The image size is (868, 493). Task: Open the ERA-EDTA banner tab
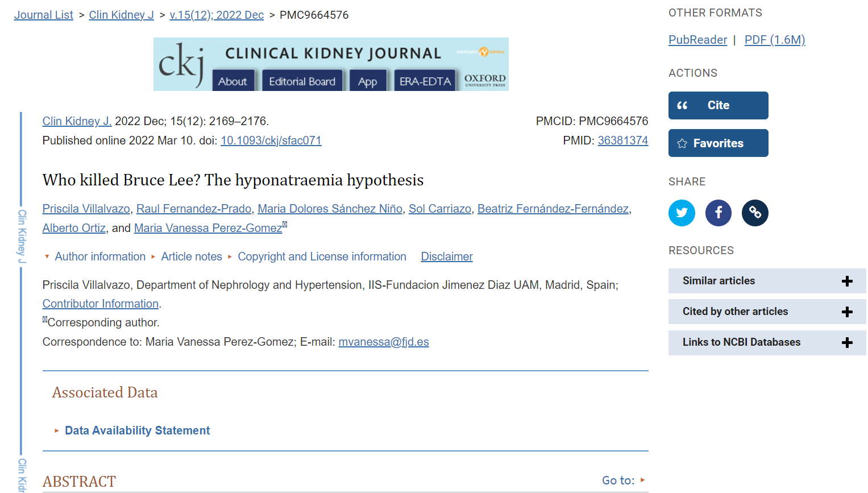425,81
